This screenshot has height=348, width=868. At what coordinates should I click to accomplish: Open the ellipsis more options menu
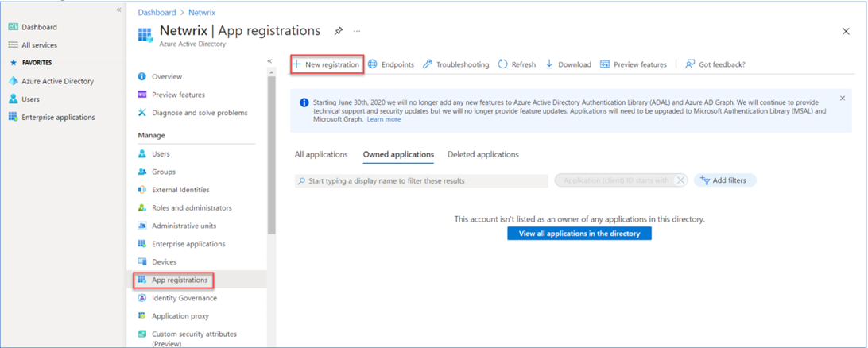click(x=357, y=31)
